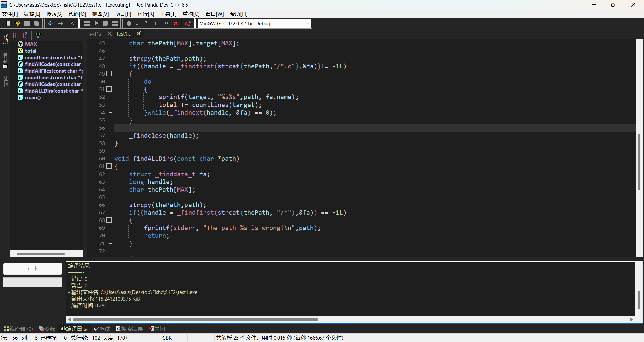Open the 运行[R] menu
Screen dimensions: 644x342
coord(146,14)
